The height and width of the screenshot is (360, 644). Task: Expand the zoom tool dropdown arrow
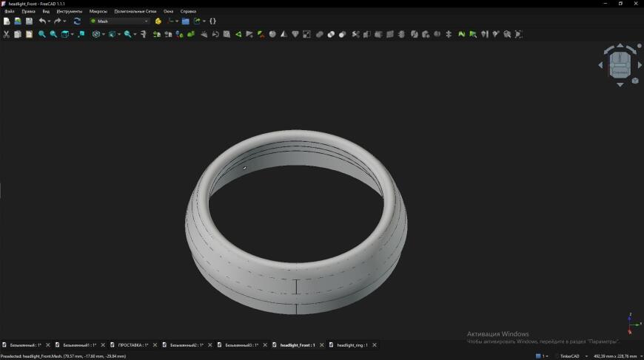coord(135,35)
